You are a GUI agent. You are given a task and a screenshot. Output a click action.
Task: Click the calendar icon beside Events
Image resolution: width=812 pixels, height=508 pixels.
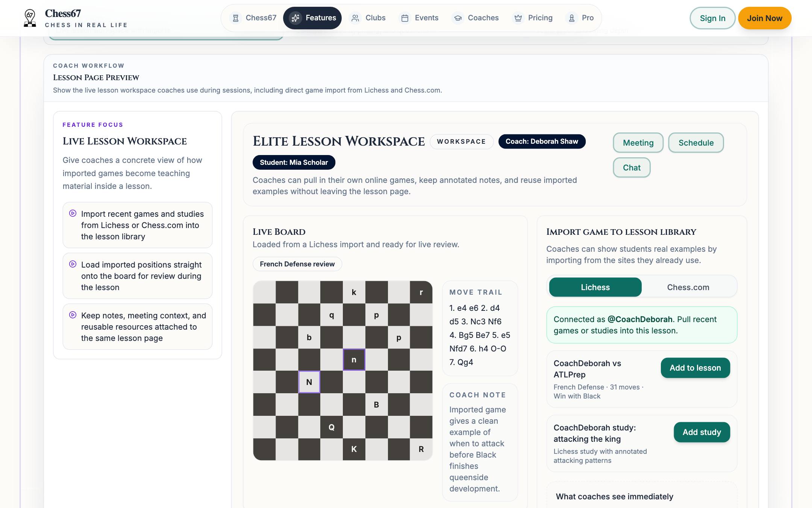click(405, 18)
